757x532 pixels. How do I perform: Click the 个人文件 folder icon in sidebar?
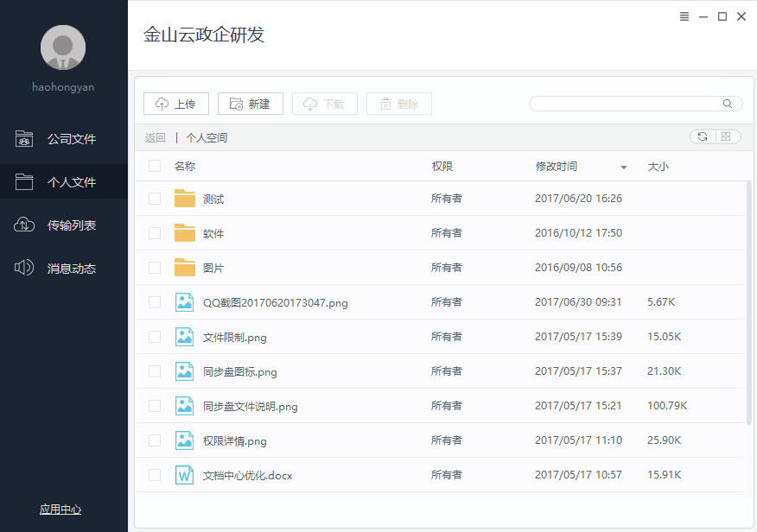coord(23,182)
